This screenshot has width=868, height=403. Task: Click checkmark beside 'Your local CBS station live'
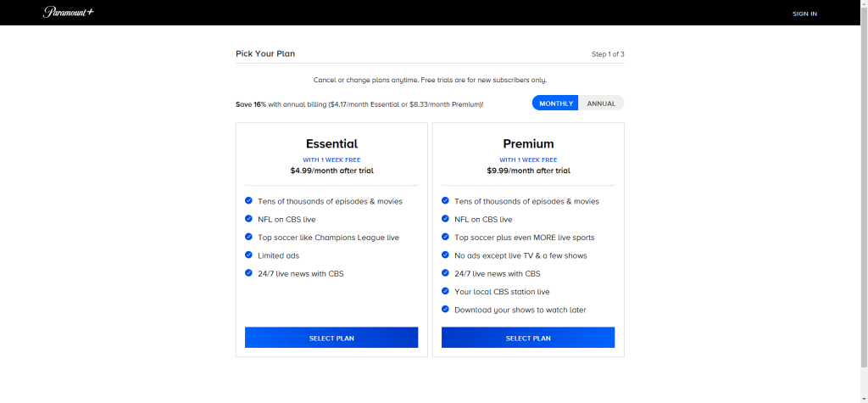click(x=445, y=291)
